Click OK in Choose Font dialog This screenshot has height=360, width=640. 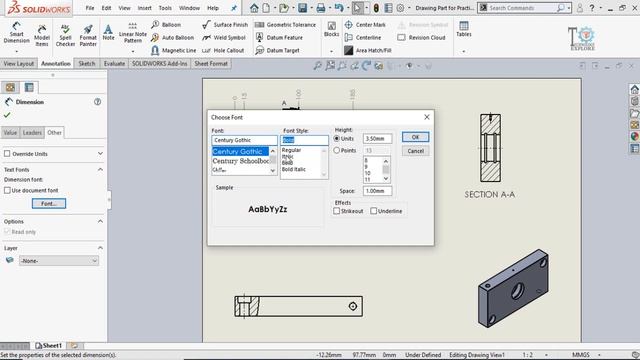[415, 137]
